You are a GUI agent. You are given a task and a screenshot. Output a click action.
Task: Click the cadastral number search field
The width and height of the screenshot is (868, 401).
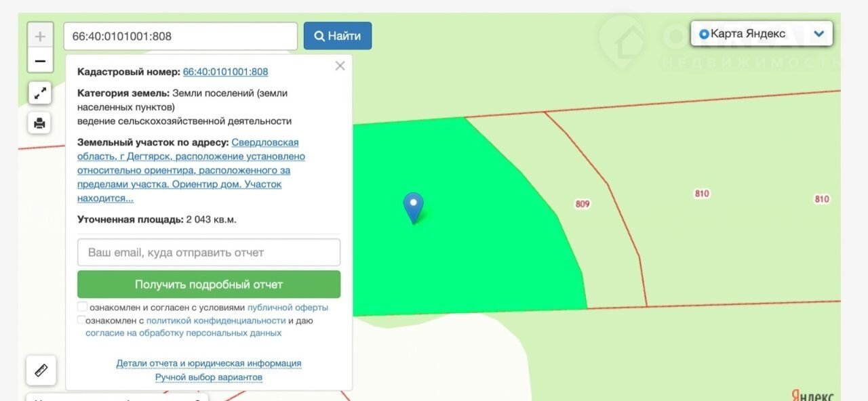(x=180, y=36)
